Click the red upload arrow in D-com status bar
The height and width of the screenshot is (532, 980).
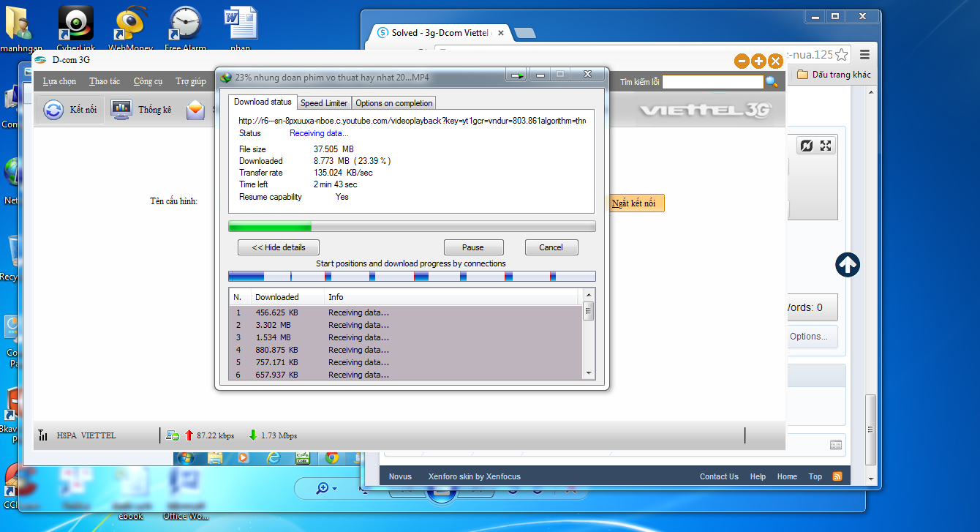[x=189, y=435]
